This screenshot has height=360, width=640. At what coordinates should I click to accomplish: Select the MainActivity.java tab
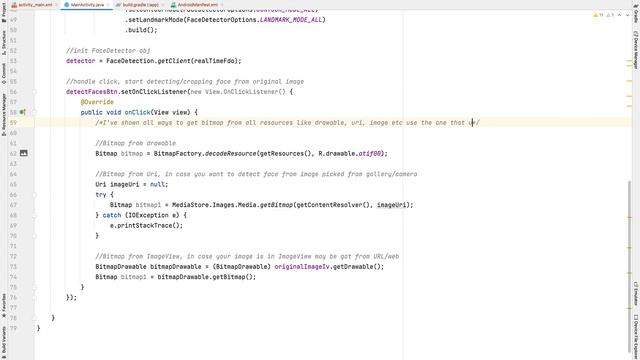(x=87, y=5)
